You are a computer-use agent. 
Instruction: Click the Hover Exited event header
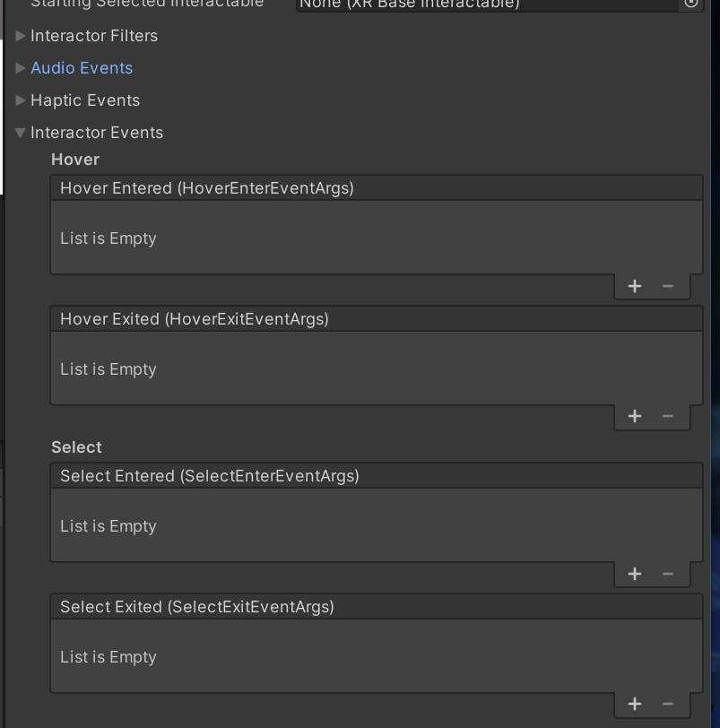click(x=376, y=319)
